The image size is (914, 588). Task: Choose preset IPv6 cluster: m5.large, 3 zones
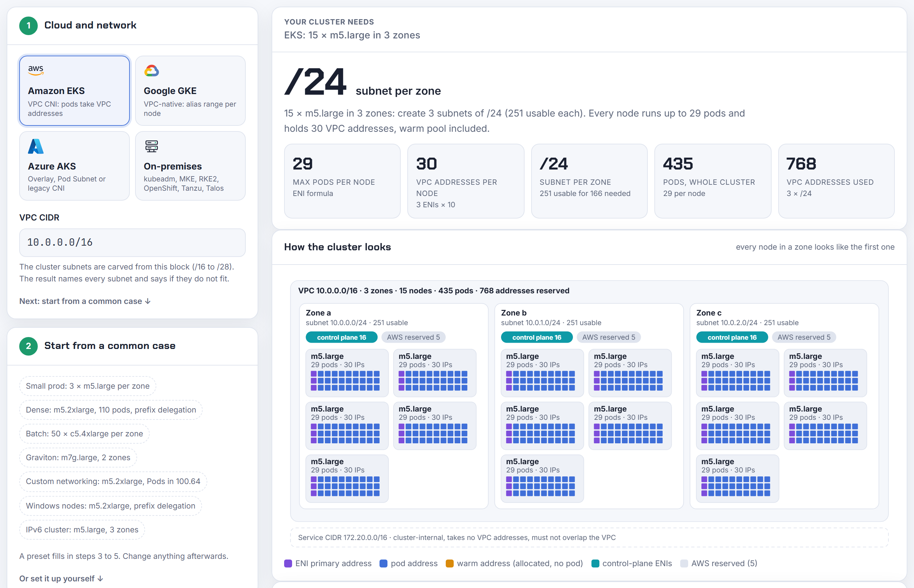(82, 530)
